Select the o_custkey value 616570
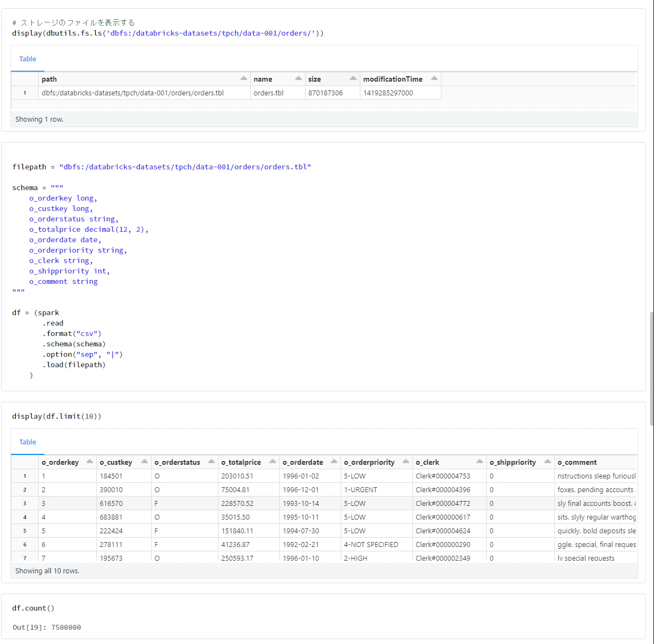This screenshot has width=654, height=644. coord(124,504)
